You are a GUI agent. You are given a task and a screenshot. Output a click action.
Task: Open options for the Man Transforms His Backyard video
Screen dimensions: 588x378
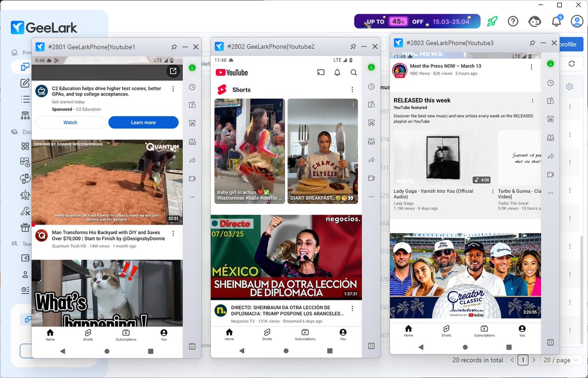pos(173,233)
